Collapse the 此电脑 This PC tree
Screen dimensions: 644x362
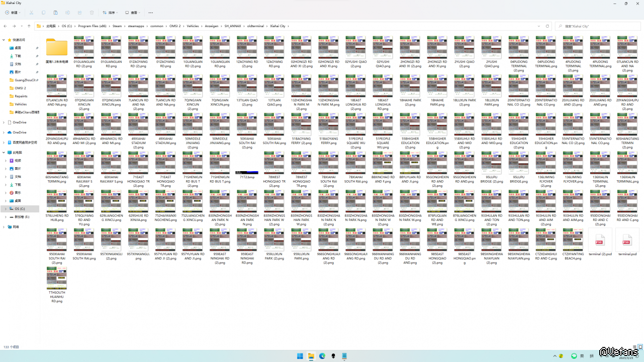(4, 152)
